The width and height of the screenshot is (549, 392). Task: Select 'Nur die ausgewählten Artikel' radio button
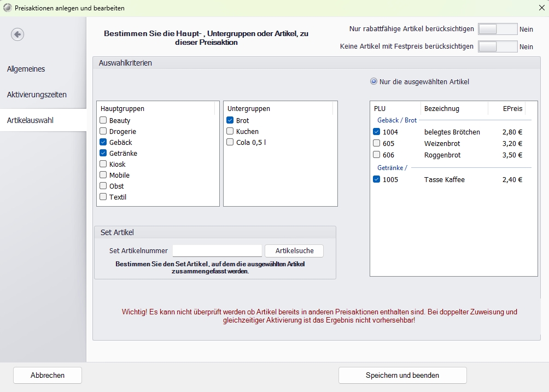pyautogui.click(x=374, y=81)
